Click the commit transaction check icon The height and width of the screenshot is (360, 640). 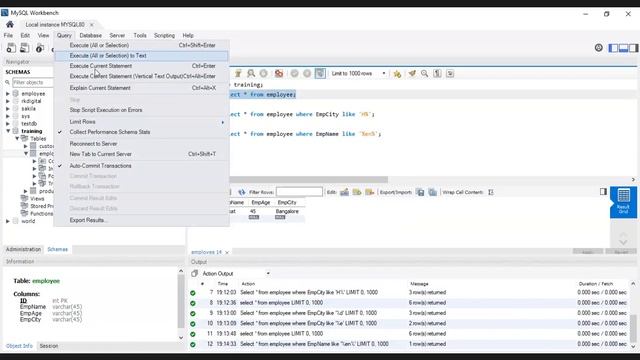click(294, 73)
